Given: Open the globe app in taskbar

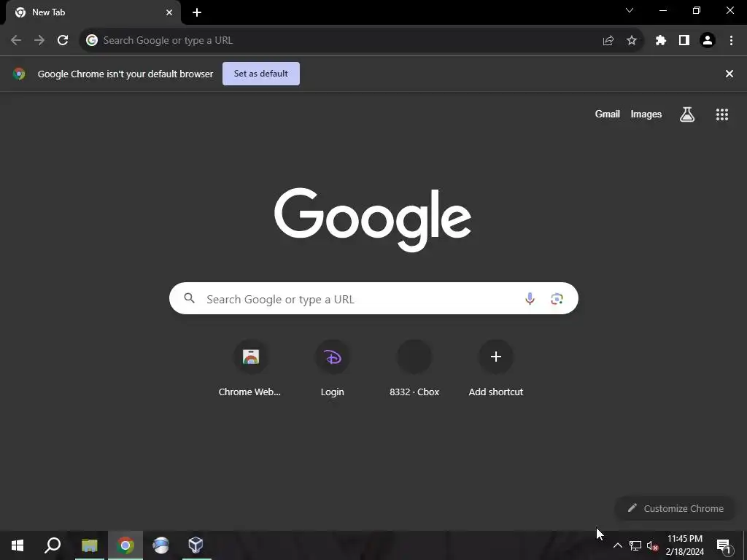Looking at the screenshot, I should [x=161, y=545].
